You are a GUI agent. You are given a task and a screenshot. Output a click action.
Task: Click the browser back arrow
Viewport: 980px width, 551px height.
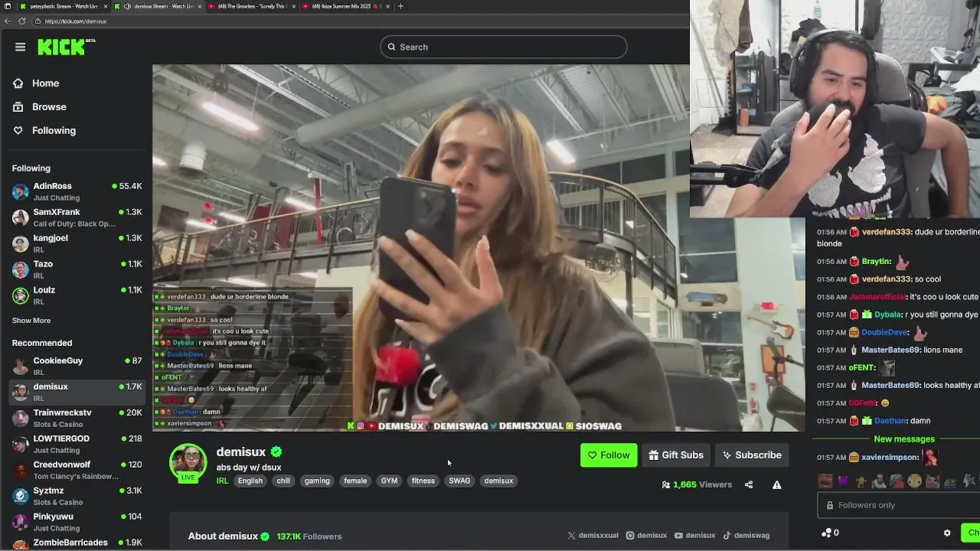8,21
